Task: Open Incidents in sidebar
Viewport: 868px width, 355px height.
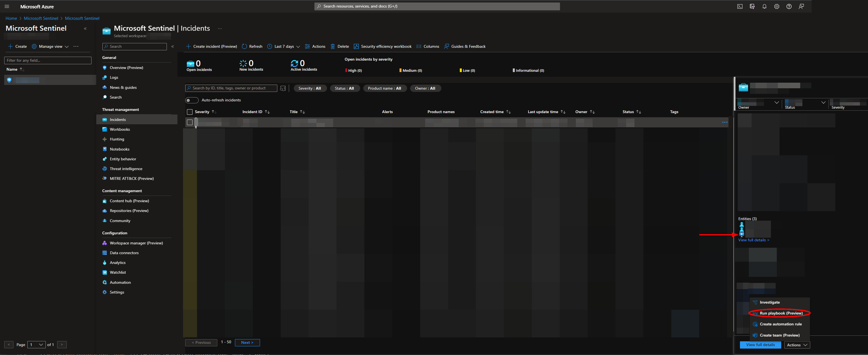Action: point(137,120)
